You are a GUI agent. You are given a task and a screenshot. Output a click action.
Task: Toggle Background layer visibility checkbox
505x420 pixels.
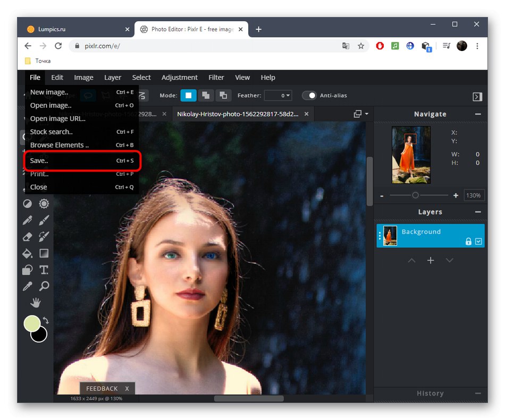478,242
